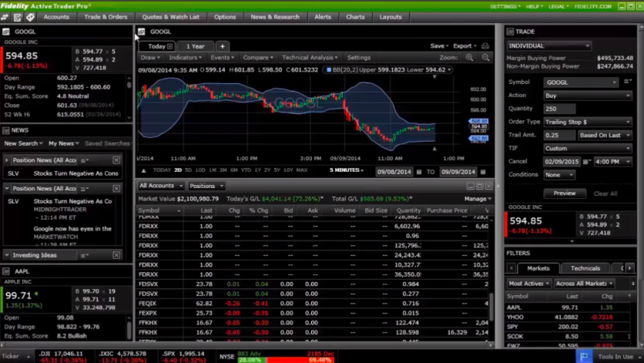Close the first Position News search
644x363 pixels.
116,160
